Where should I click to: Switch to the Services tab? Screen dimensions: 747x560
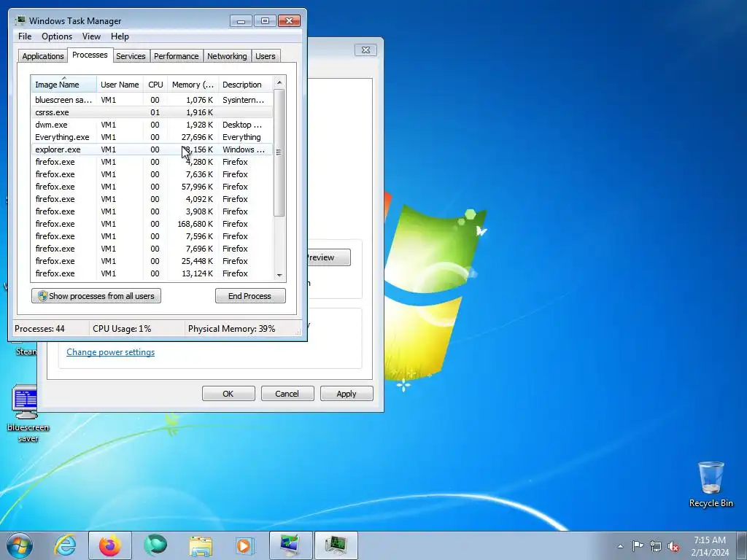[x=131, y=56]
